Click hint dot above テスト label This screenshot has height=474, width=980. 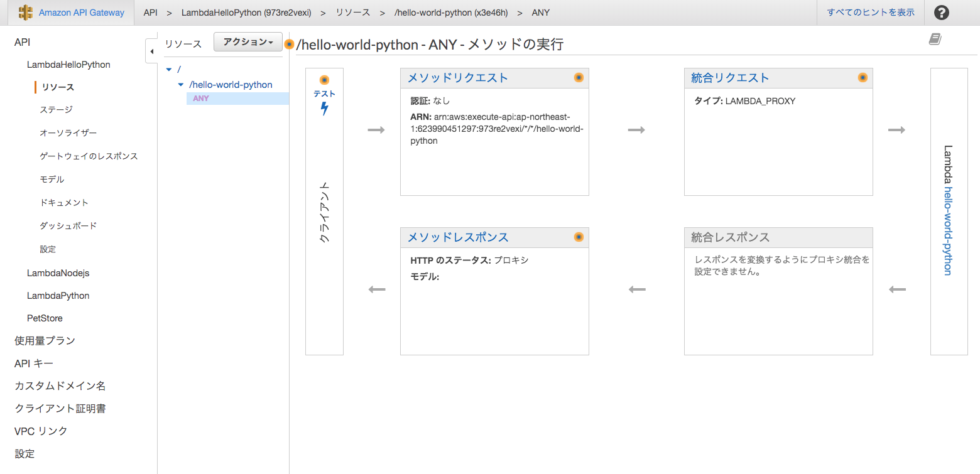[x=324, y=80]
